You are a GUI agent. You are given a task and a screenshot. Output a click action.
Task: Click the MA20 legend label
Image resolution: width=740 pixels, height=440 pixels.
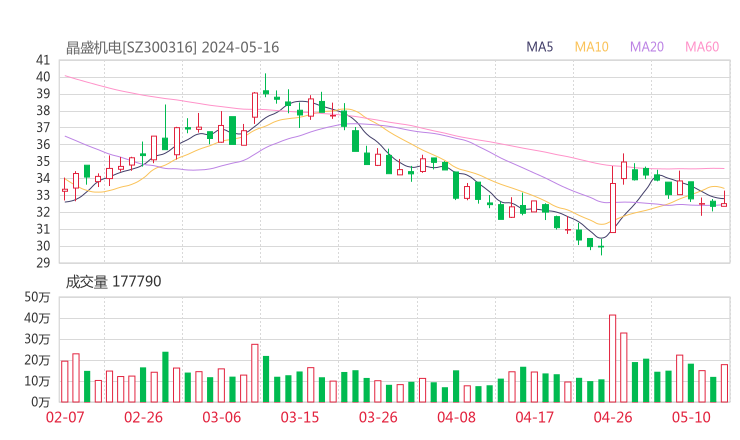(x=647, y=47)
